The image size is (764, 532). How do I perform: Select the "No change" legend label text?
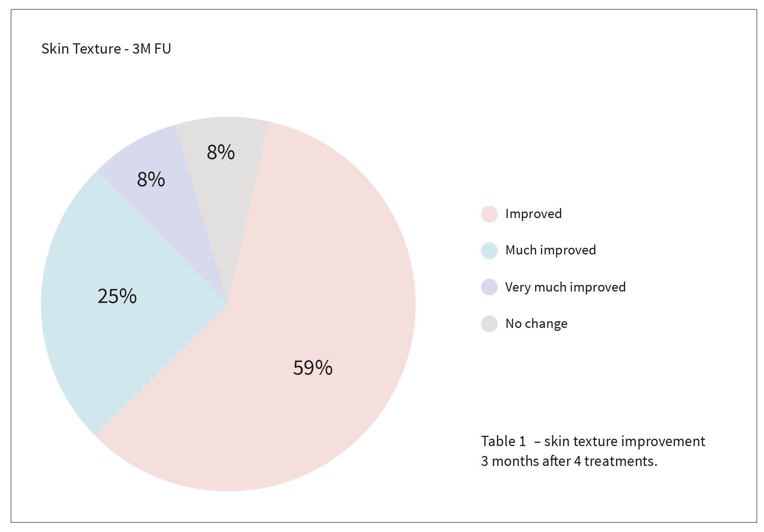pyautogui.click(x=536, y=323)
